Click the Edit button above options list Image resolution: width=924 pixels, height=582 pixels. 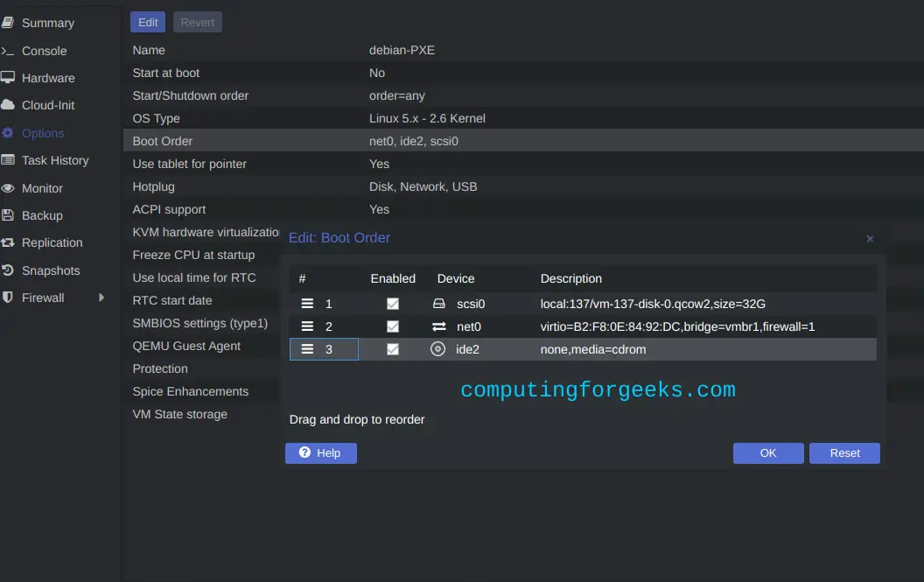tap(147, 23)
